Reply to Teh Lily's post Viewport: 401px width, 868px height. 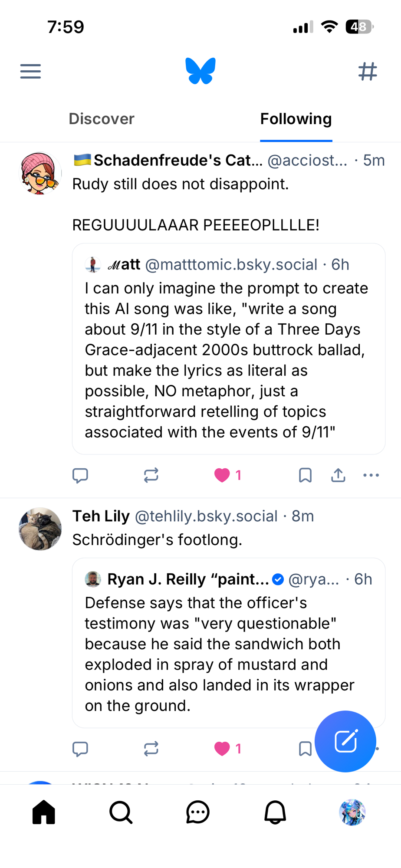[80, 749]
